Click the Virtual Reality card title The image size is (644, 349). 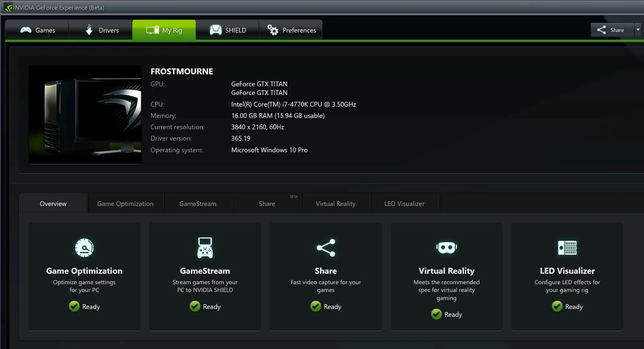[x=446, y=271]
